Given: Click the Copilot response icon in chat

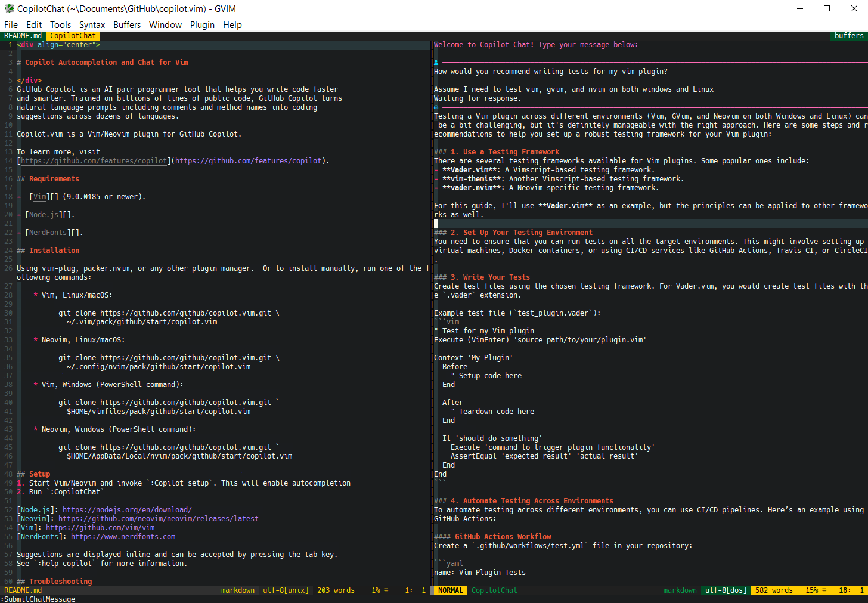Looking at the screenshot, I should [436, 107].
